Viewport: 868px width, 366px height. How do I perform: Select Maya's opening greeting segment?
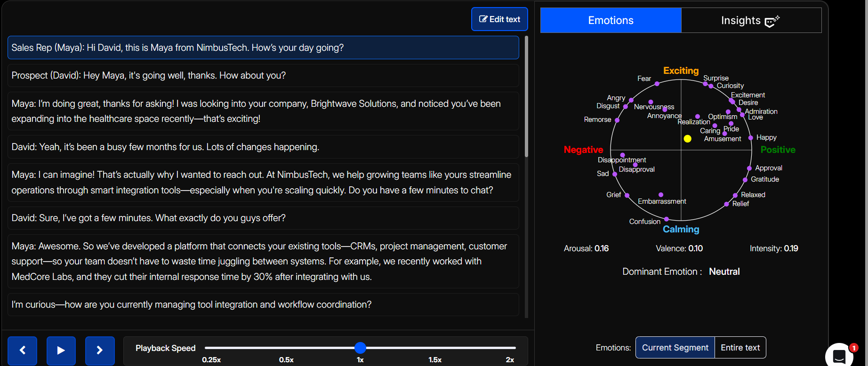[263, 48]
